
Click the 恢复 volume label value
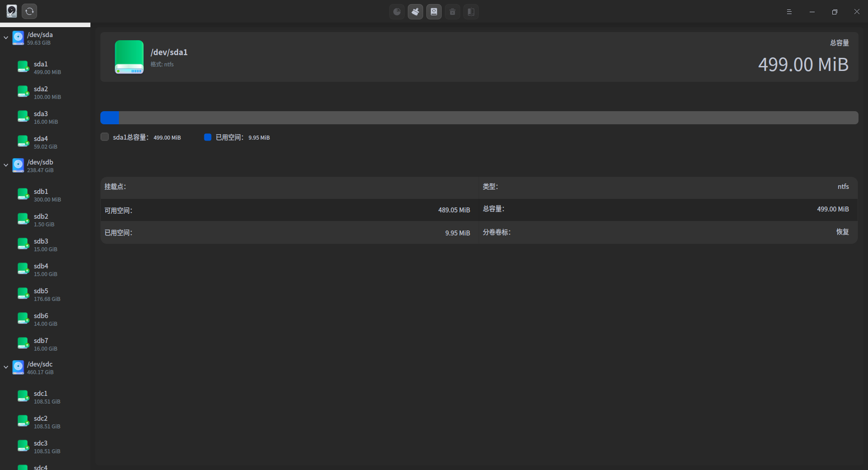[x=843, y=232]
